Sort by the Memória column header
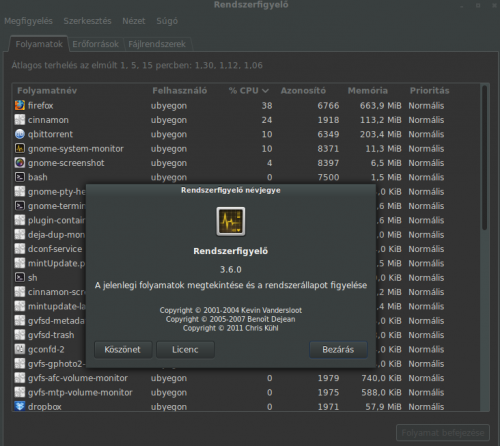The width and height of the screenshot is (500, 446). click(368, 91)
